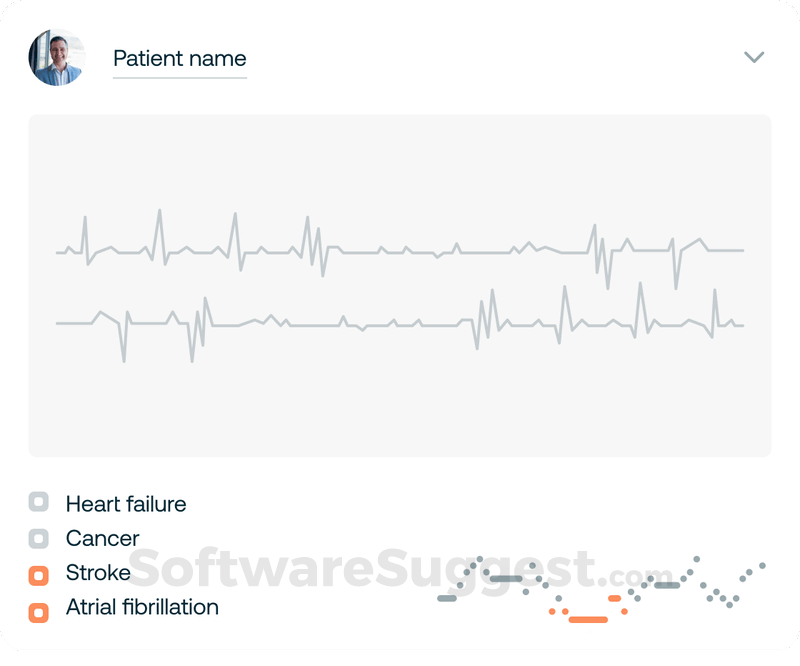Click the rightmost dot in the timeline chart
The width and height of the screenshot is (800, 666).
click(x=762, y=565)
